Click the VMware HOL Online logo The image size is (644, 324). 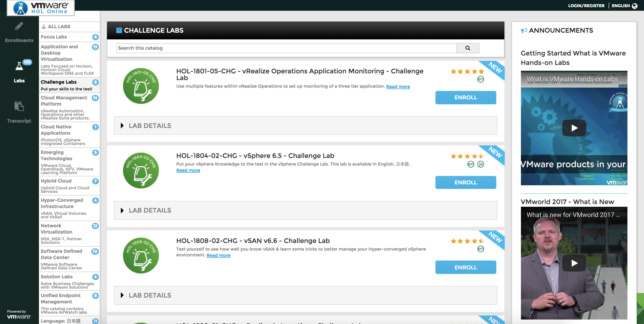tap(41, 8)
